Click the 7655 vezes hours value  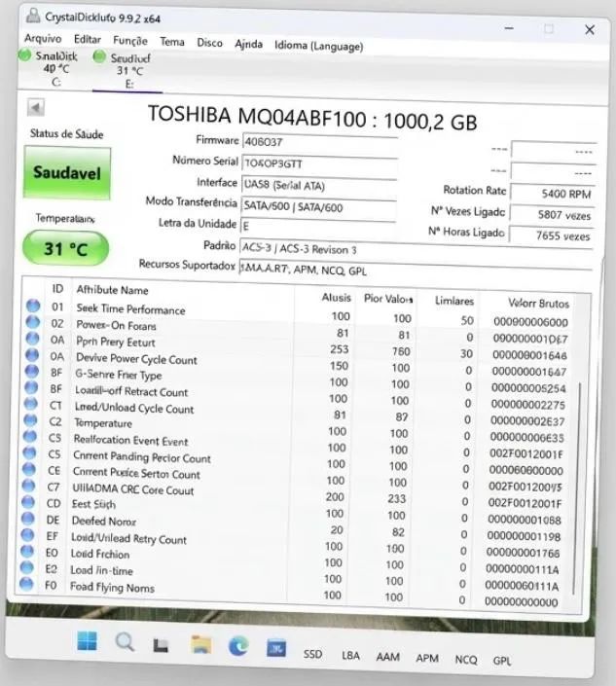(551, 235)
